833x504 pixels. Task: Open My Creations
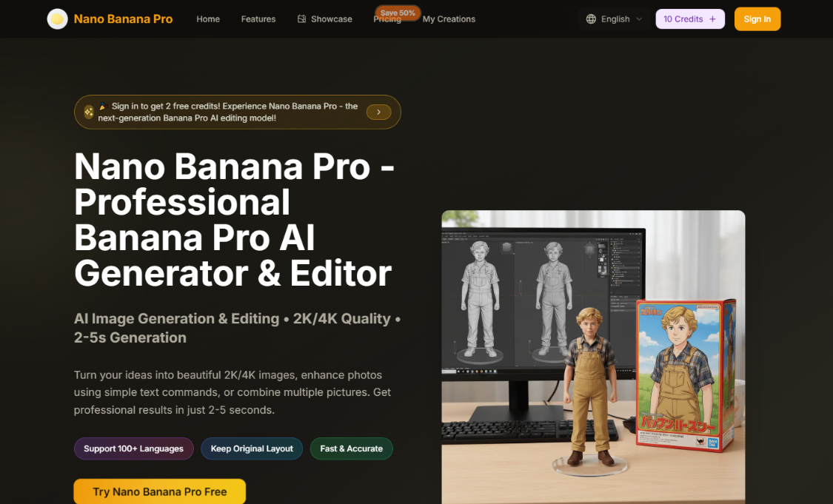[x=449, y=19]
